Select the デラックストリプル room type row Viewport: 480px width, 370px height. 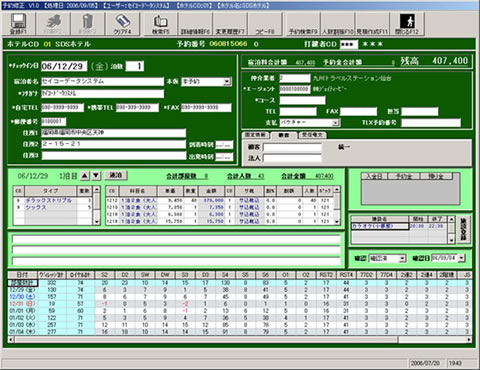(x=53, y=200)
